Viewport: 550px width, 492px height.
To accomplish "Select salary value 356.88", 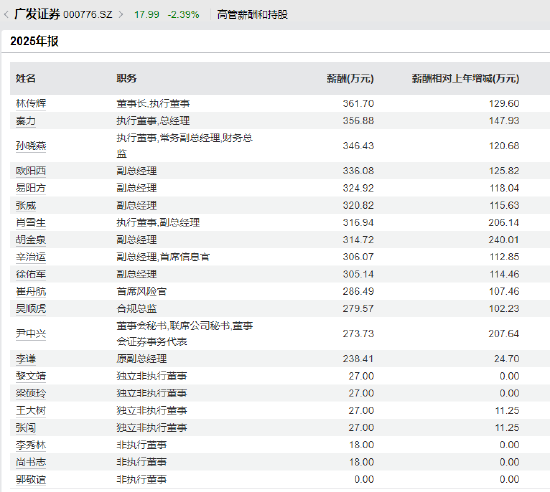I will 358,121.
